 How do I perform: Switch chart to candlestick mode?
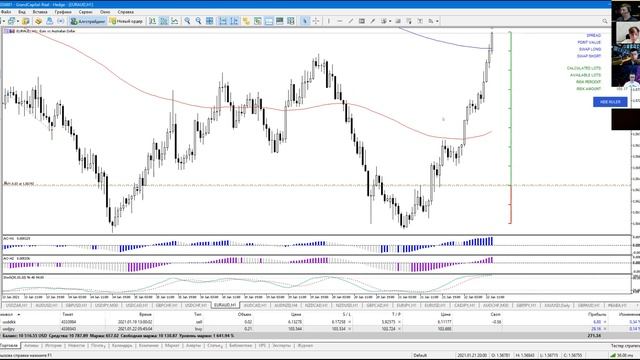(x=163, y=21)
